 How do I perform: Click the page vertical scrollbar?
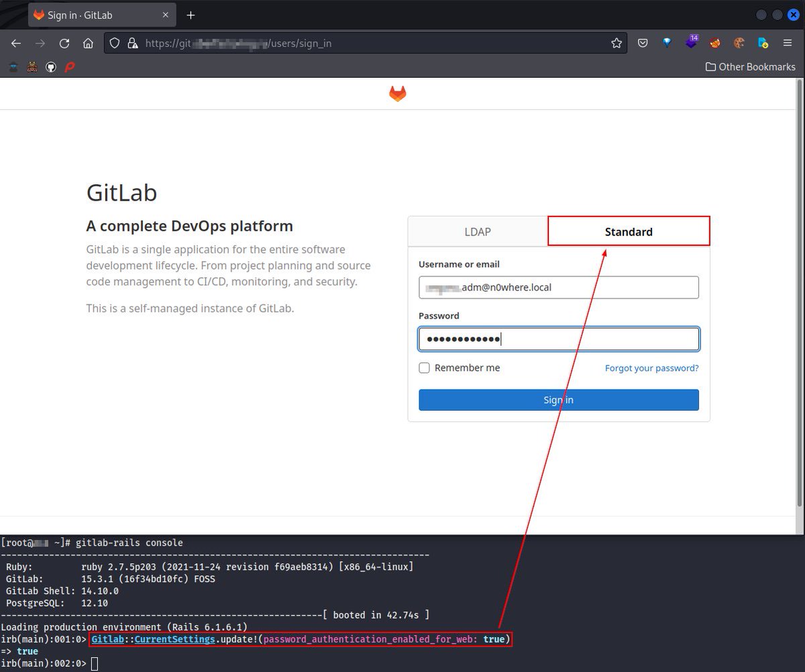point(799,292)
